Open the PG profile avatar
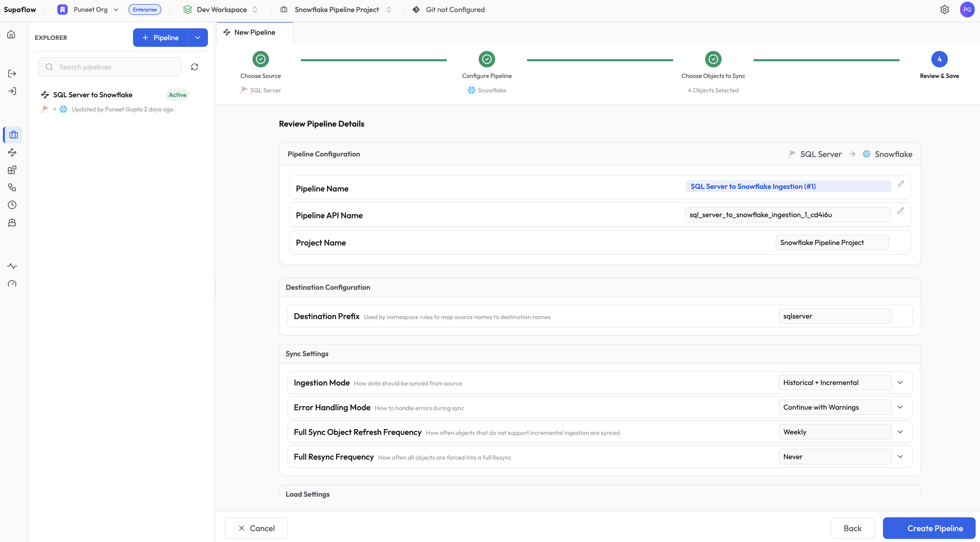This screenshot has height=542, width=980. (967, 10)
